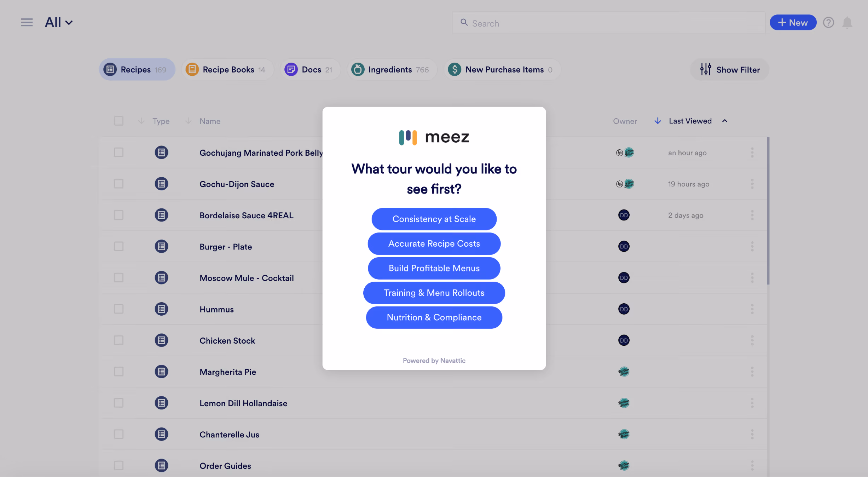Viewport: 868px width, 477px height.
Task: Open the kebab menu for Burger - Plate
Action: pyautogui.click(x=752, y=246)
